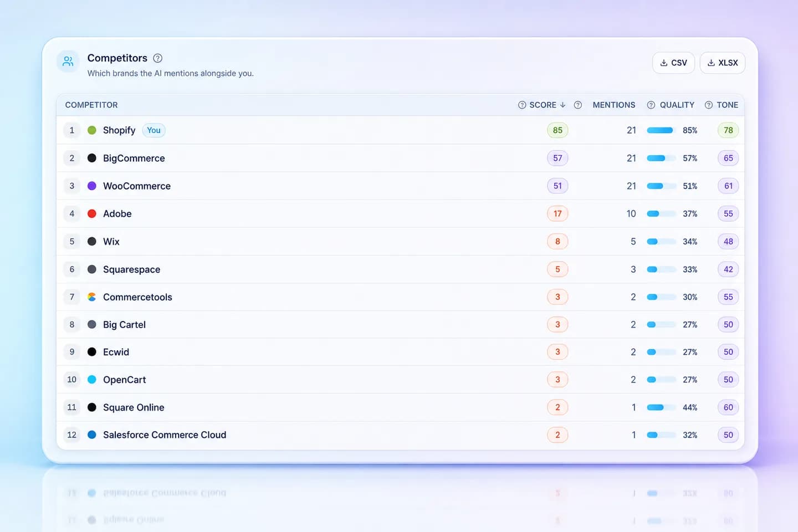Click WooCommerce's score badge 51
This screenshot has width=798, height=532.
click(557, 186)
